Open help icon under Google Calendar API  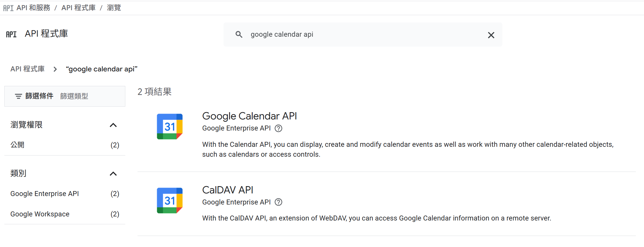click(279, 128)
